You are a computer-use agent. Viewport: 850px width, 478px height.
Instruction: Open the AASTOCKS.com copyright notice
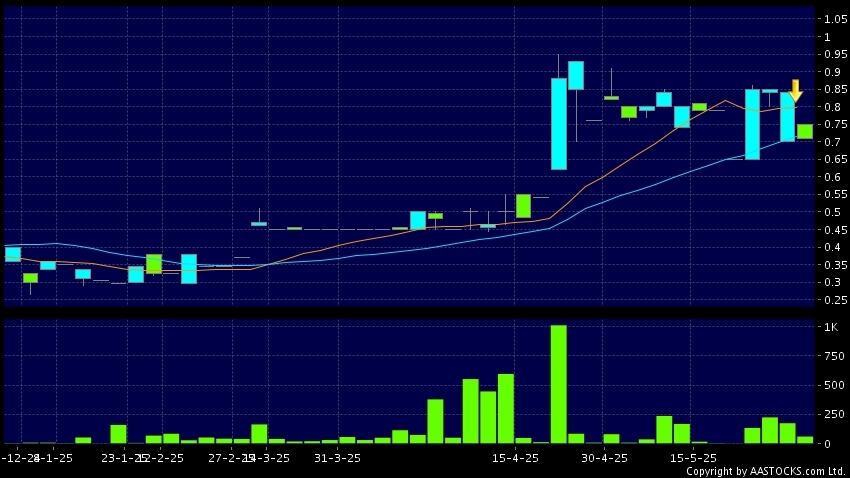click(x=766, y=471)
